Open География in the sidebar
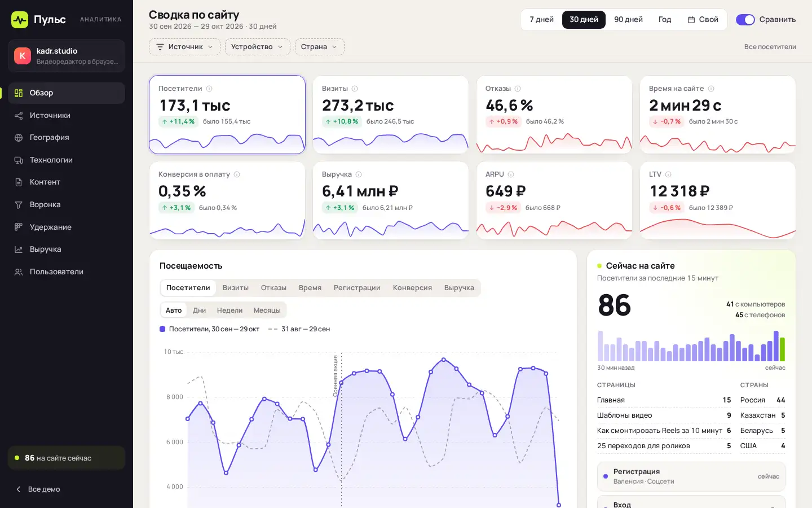The image size is (812, 508). click(67, 138)
